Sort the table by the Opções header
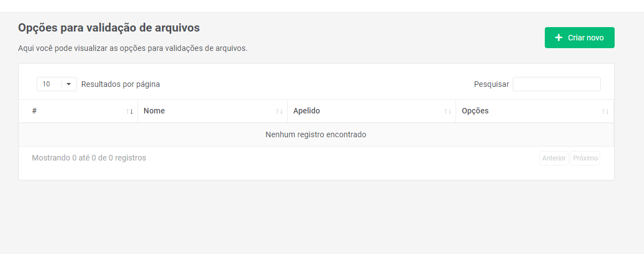This screenshot has height=254, width=644. (475, 111)
